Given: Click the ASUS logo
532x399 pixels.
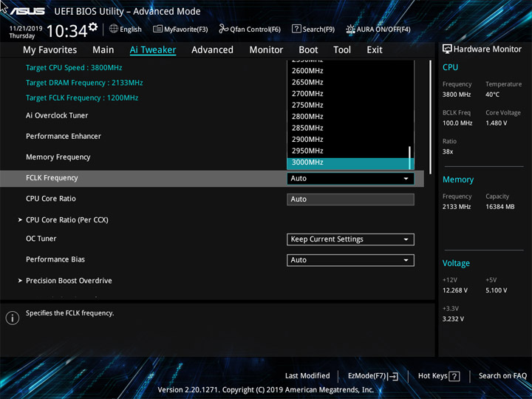Looking at the screenshot, I should click(27, 12).
